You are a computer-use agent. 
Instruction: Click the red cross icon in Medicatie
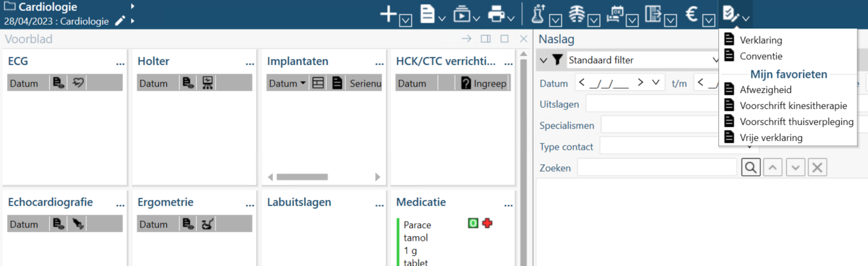click(488, 223)
